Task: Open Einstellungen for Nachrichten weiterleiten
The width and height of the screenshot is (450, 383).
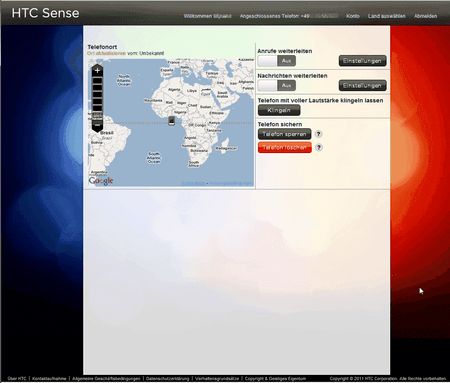Action: [x=363, y=86]
